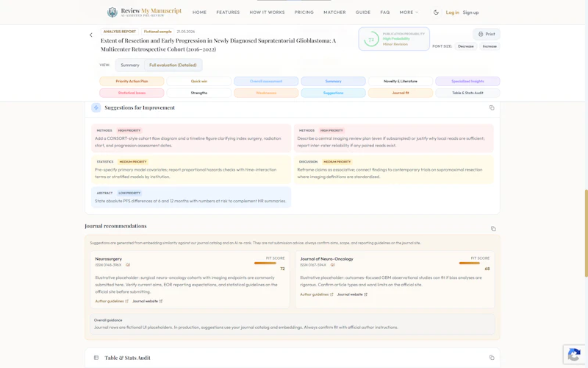Viewport: 588px width, 368px height.
Task: Click the Reframe claims as associative suggestion
Action: (x=394, y=169)
